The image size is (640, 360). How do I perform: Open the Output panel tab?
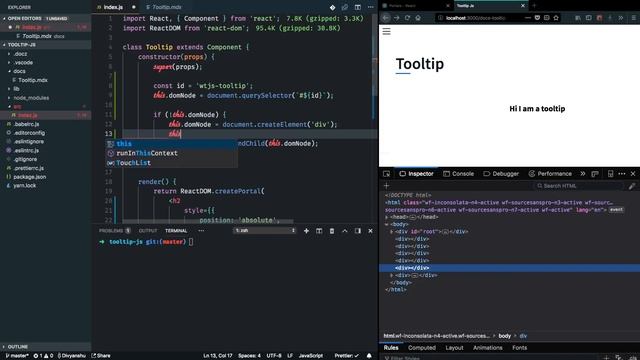148,231
